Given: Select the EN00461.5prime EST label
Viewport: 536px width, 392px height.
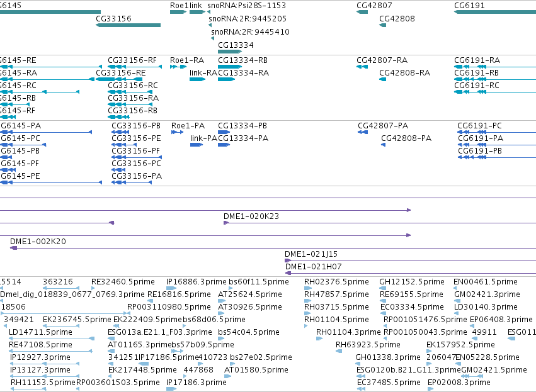Looking at the screenshot, I should point(486,282).
